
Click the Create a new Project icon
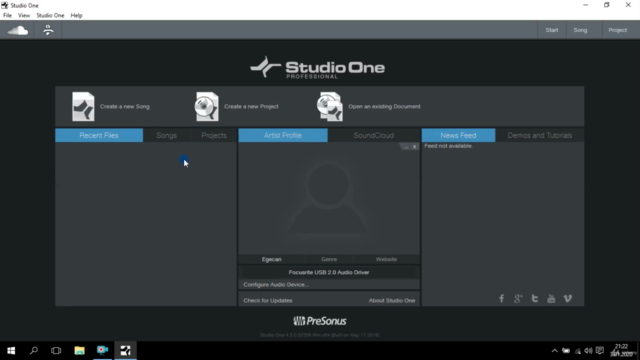207,107
